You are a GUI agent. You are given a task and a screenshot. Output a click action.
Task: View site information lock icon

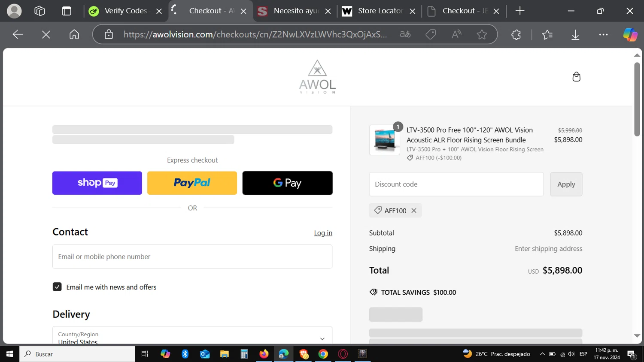pos(109,34)
